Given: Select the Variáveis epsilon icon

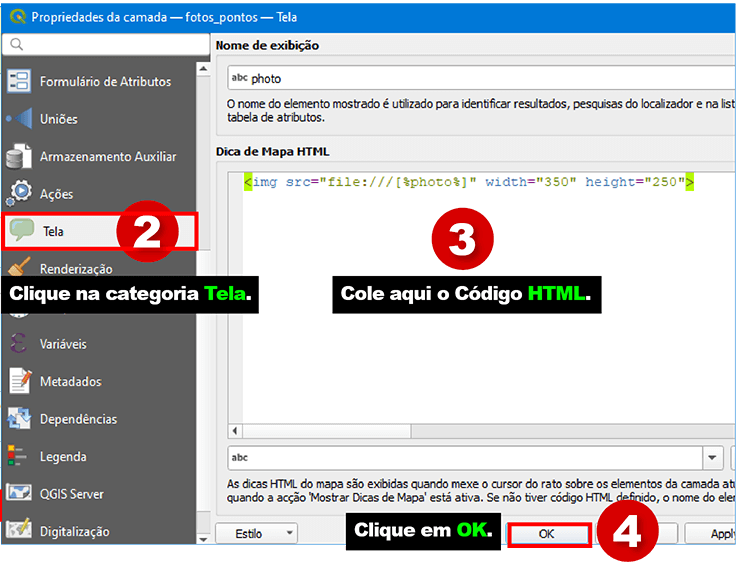Looking at the screenshot, I should pos(19,343).
